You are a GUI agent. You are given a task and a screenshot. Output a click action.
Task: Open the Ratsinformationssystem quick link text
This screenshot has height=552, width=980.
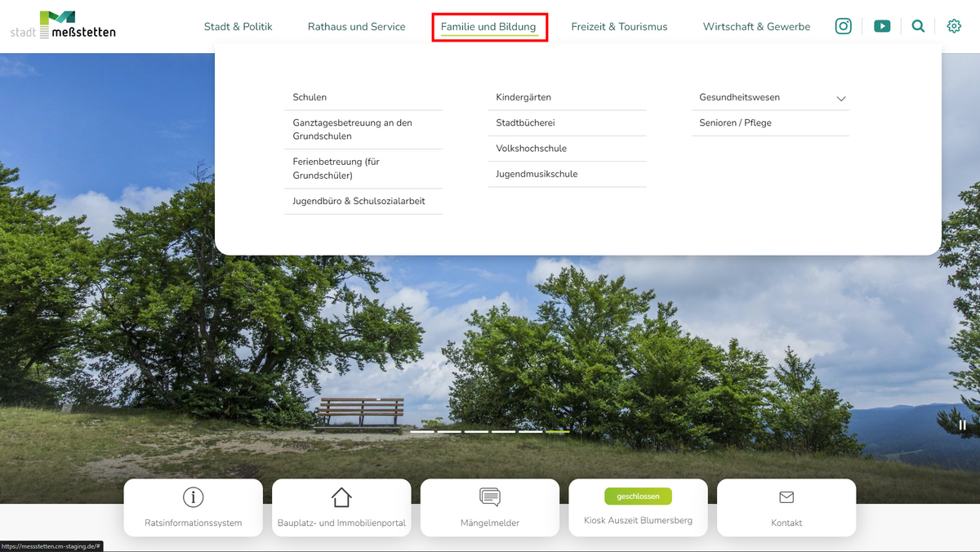click(x=193, y=523)
